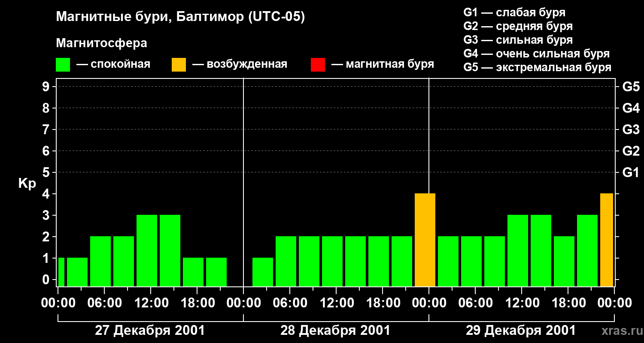The width and height of the screenshot is (644, 343).
Task: Click the orange 'возбужденная' legend swatch
Action: [179, 65]
